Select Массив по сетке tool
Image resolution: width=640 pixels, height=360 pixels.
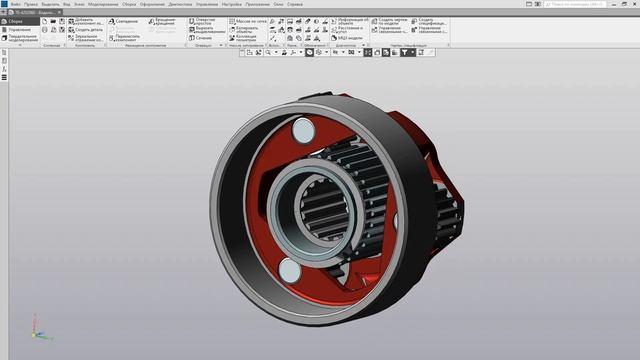248,21
